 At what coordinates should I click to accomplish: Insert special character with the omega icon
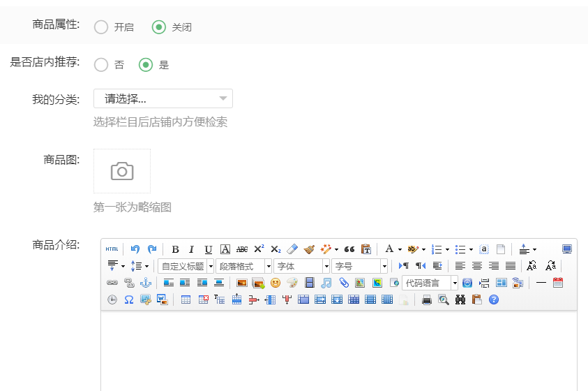click(x=129, y=300)
